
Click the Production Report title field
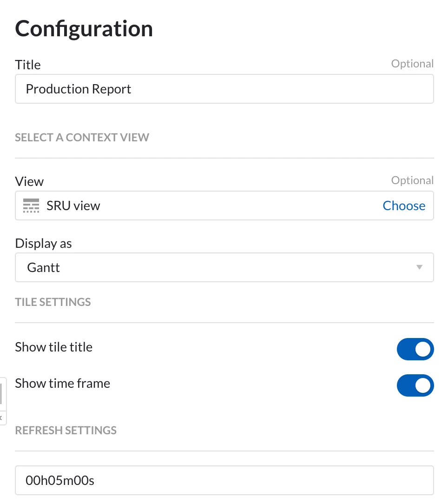coord(224,89)
